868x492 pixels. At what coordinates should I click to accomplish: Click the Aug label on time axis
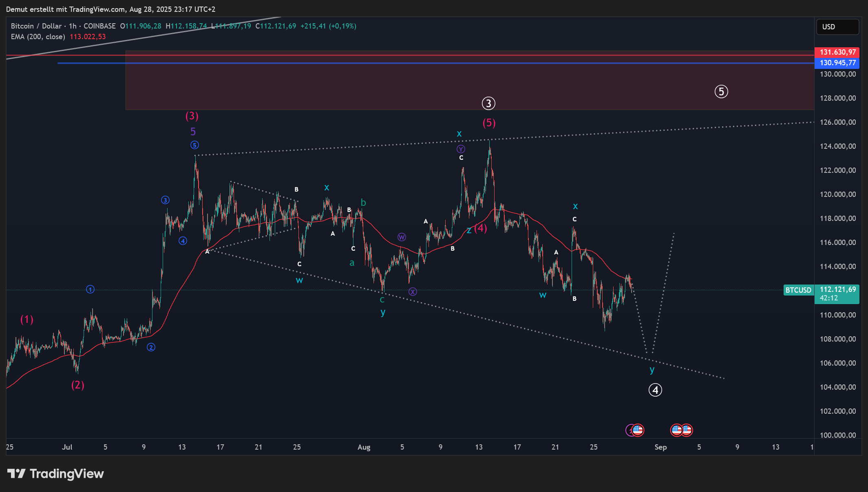pos(364,447)
